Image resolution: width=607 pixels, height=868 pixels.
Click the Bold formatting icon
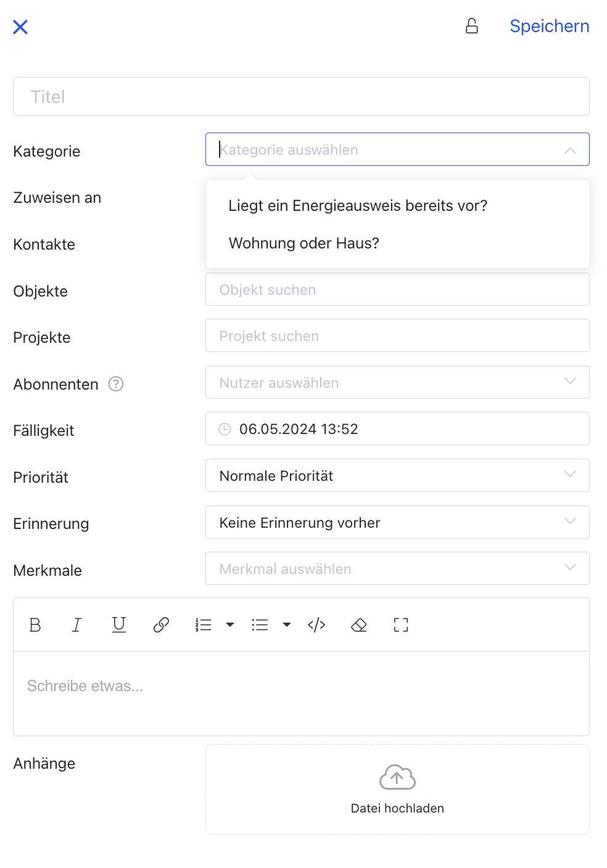pos(35,625)
